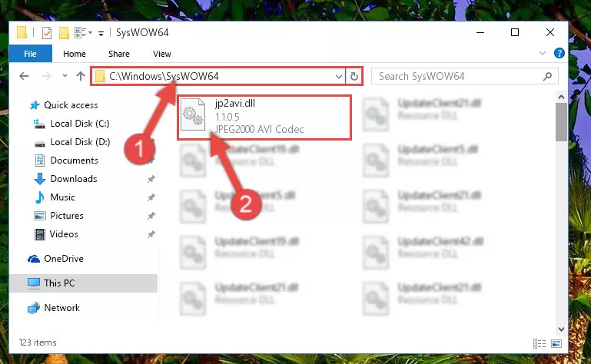Switch to the Home ribbon tab

[75, 54]
